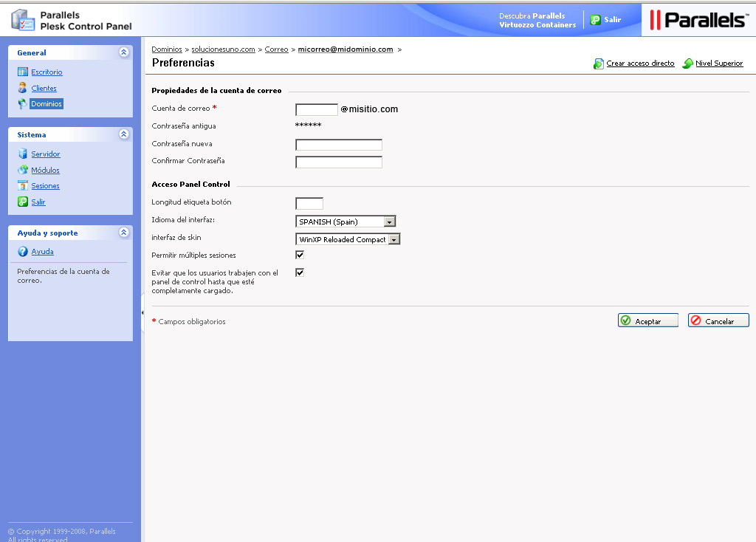Screen dimensions: 756x542
Task: Click the masked Contraseña antigua value
Action: (308, 125)
